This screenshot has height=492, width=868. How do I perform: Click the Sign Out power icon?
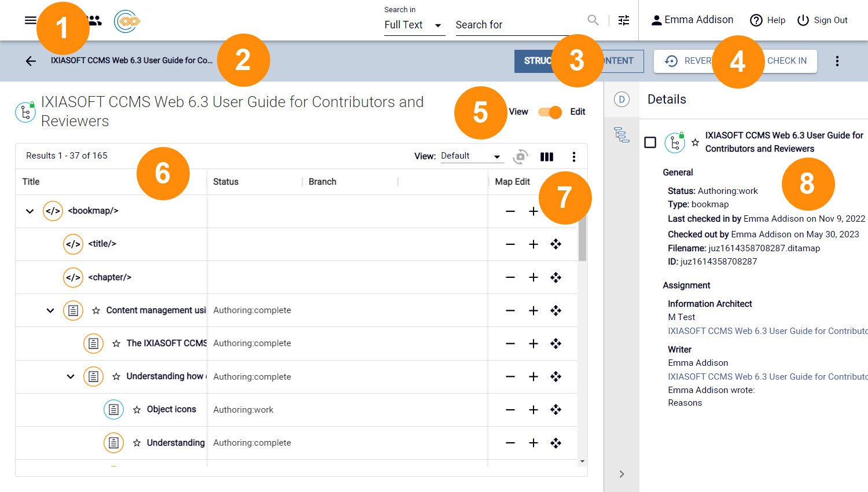point(803,20)
